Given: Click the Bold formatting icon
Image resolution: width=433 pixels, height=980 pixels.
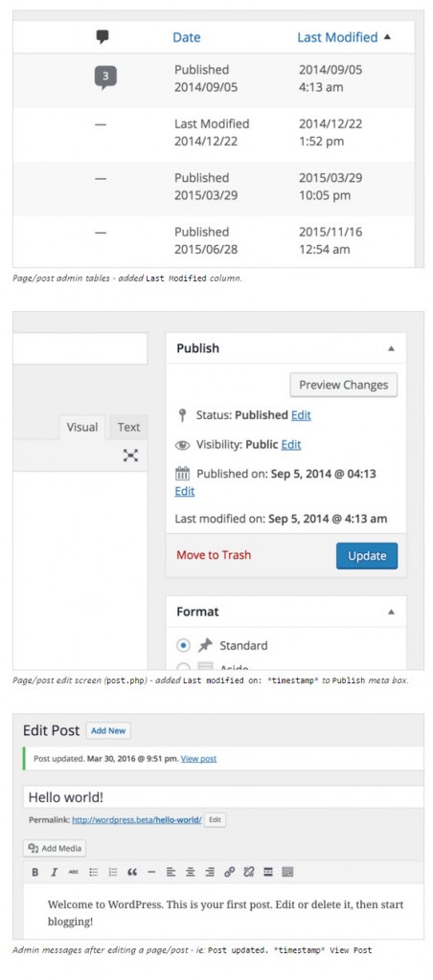Looking at the screenshot, I should [35, 872].
